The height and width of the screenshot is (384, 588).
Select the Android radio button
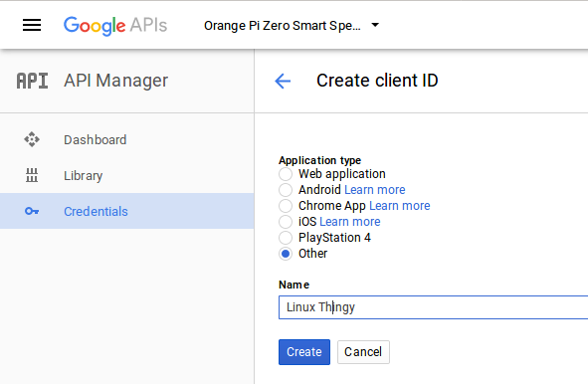pos(286,190)
